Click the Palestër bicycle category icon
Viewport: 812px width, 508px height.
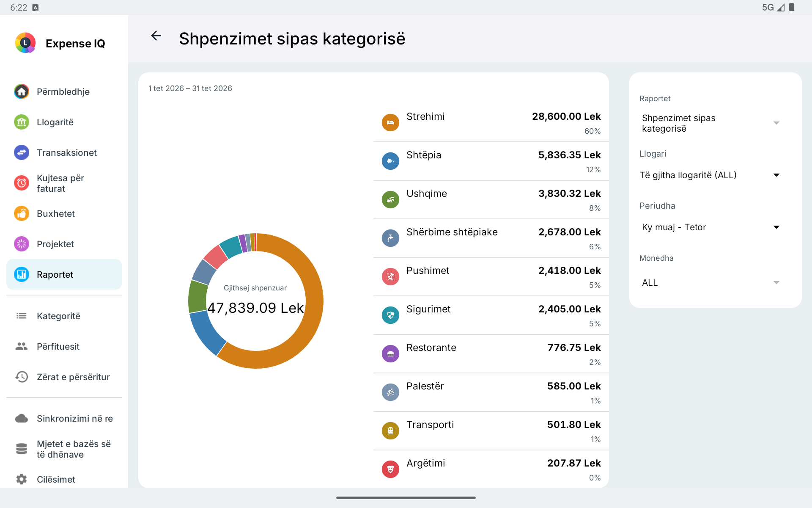pyautogui.click(x=390, y=392)
